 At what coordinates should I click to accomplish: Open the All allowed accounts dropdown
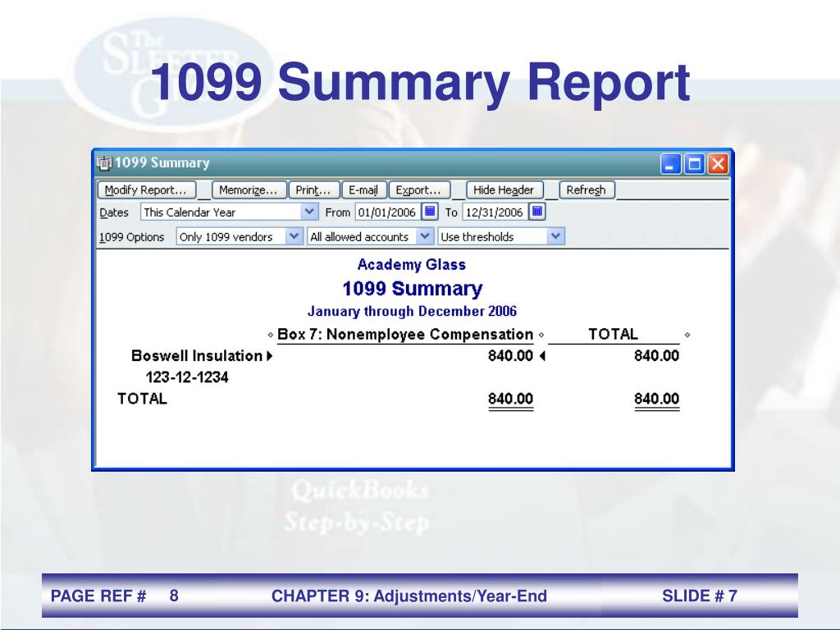pos(424,236)
